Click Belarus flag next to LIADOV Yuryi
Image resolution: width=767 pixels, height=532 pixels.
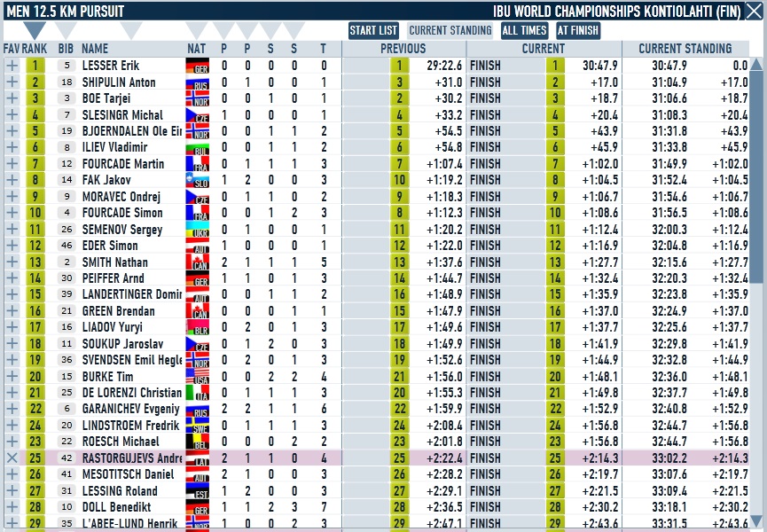pyautogui.click(x=198, y=327)
